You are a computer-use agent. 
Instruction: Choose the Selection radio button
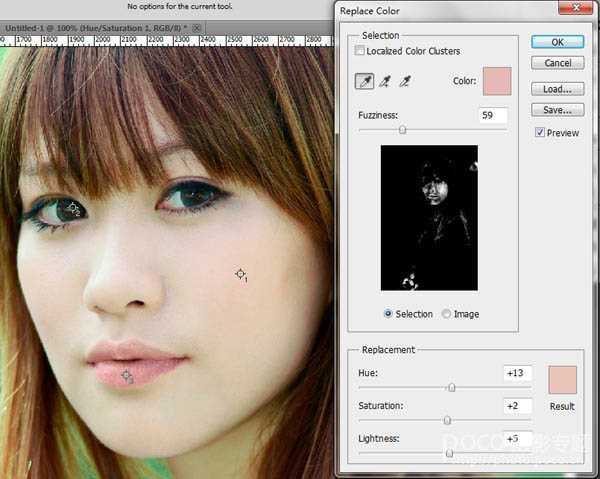[x=388, y=314]
